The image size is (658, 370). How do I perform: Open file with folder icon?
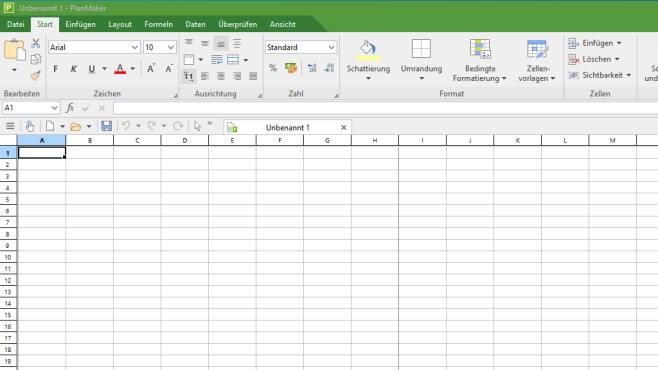pyautogui.click(x=76, y=126)
